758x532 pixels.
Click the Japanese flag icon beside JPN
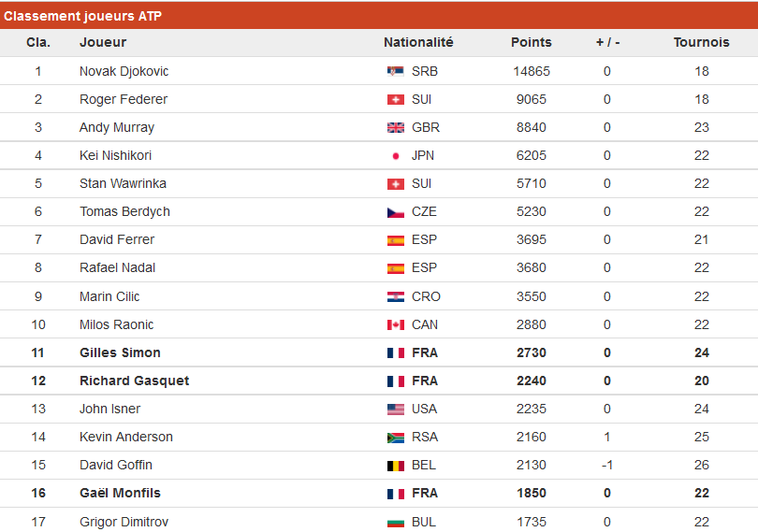[x=396, y=155]
